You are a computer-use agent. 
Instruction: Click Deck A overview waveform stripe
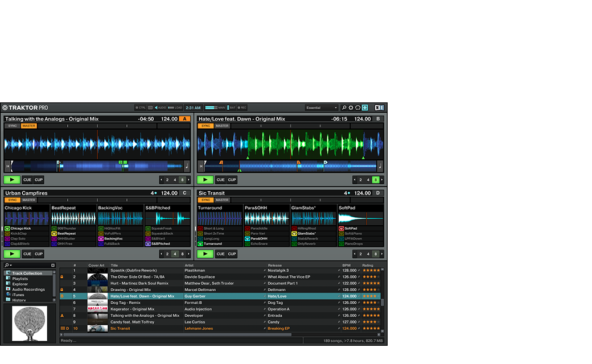coord(97,166)
